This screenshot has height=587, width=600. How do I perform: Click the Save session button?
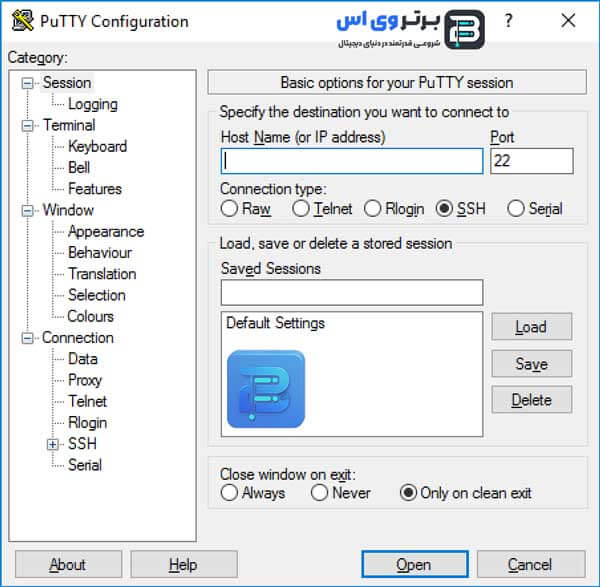click(532, 364)
